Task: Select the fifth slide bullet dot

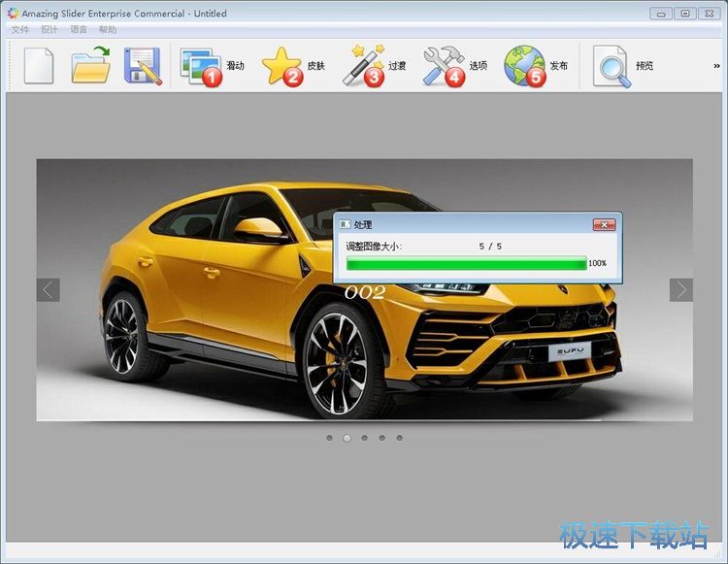Action: (x=399, y=438)
